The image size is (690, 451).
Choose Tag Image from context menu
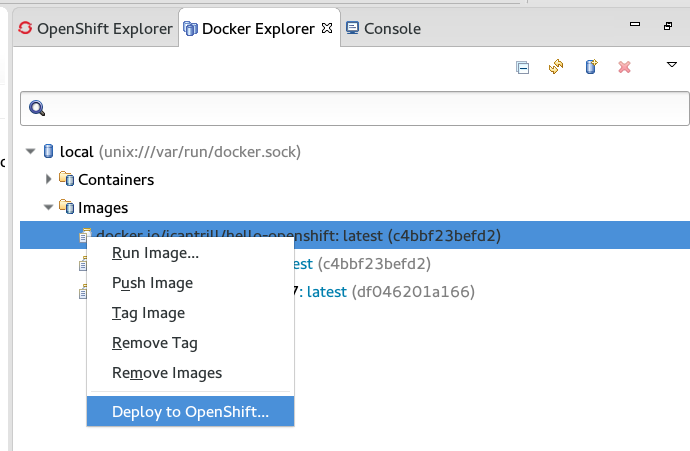pyautogui.click(x=148, y=313)
